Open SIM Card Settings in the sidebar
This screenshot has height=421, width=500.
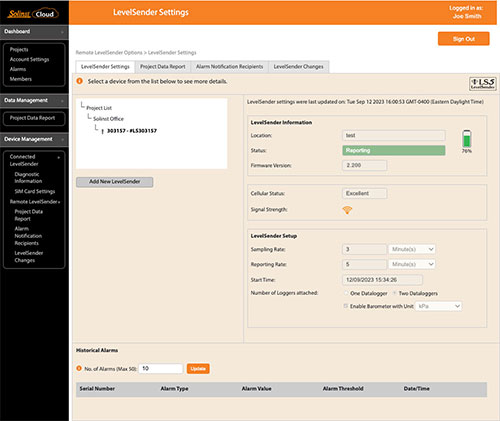(35, 191)
